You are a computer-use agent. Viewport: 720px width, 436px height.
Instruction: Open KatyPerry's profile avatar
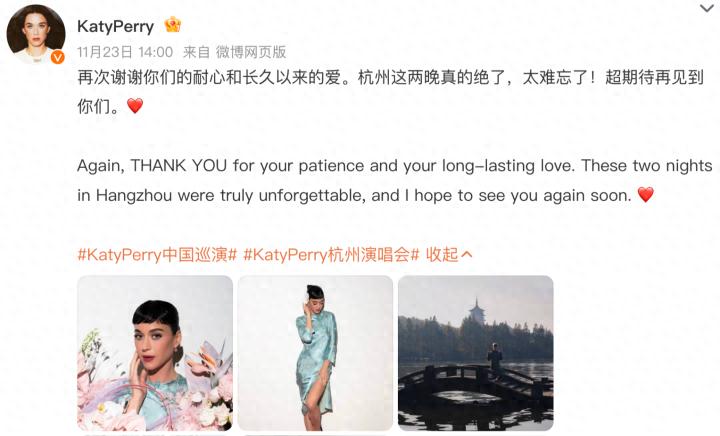[x=36, y=34]
